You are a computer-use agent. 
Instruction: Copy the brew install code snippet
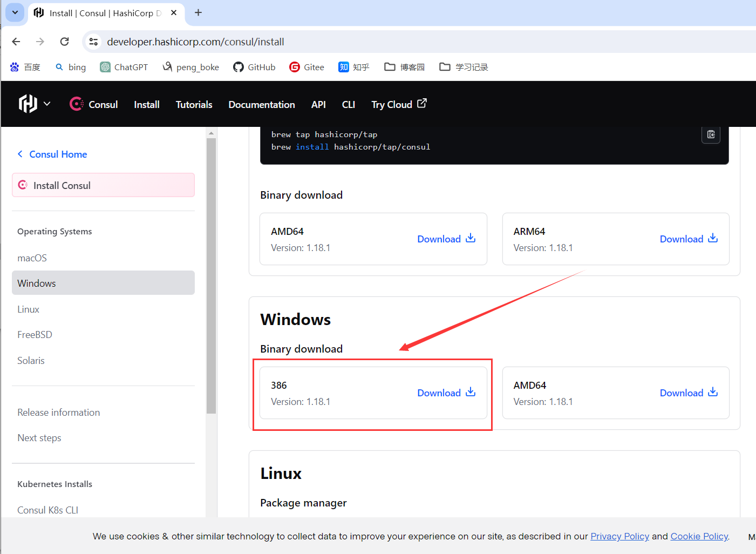[x=711, y=134]
